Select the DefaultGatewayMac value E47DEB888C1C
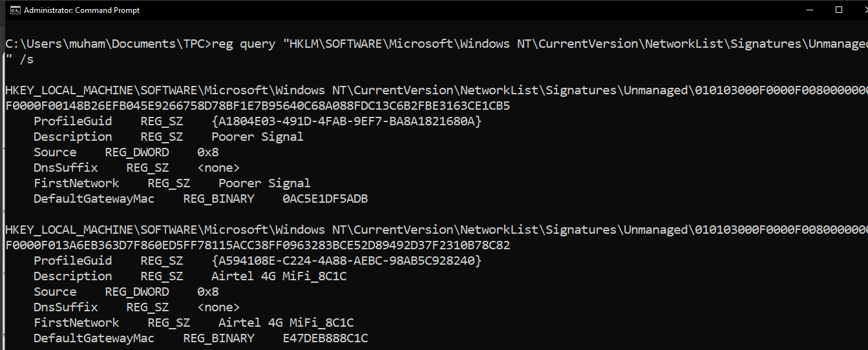The image size is (868, 350). [325, 338]
